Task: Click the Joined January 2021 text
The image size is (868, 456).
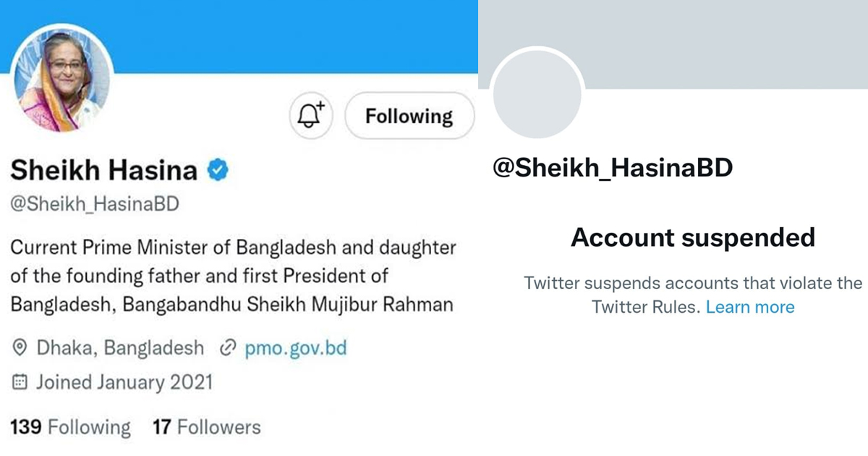Action: [x=124, y=381]
